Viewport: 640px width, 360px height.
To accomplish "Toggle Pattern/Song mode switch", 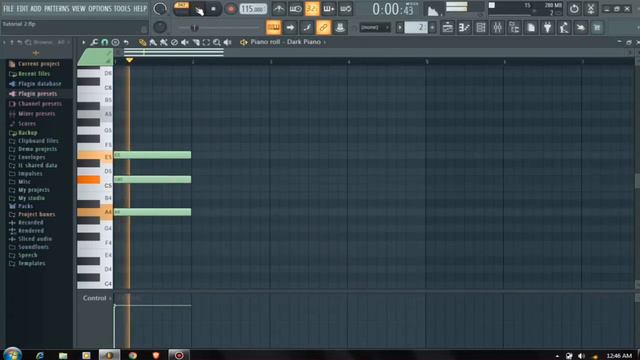I will point(181,9).
